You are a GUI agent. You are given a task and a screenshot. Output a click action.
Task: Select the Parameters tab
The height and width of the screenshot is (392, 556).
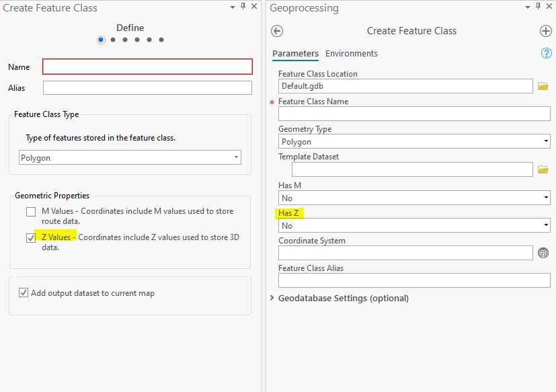pos(295,54)
